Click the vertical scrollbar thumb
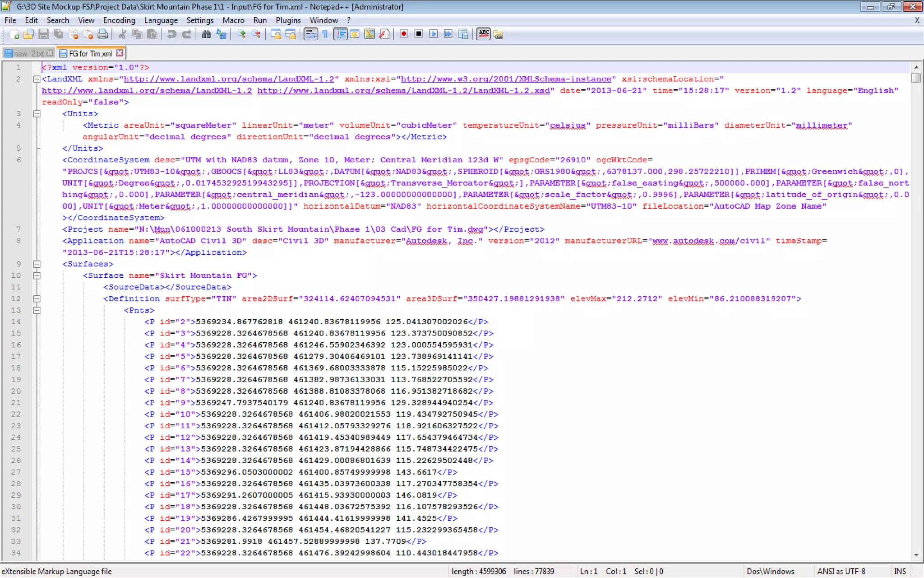 [915, 78]
